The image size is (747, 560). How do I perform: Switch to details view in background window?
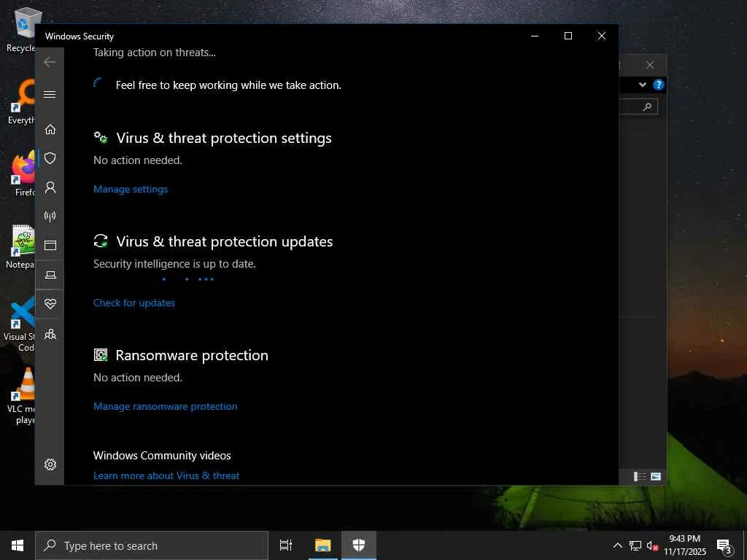coord(639,476)
